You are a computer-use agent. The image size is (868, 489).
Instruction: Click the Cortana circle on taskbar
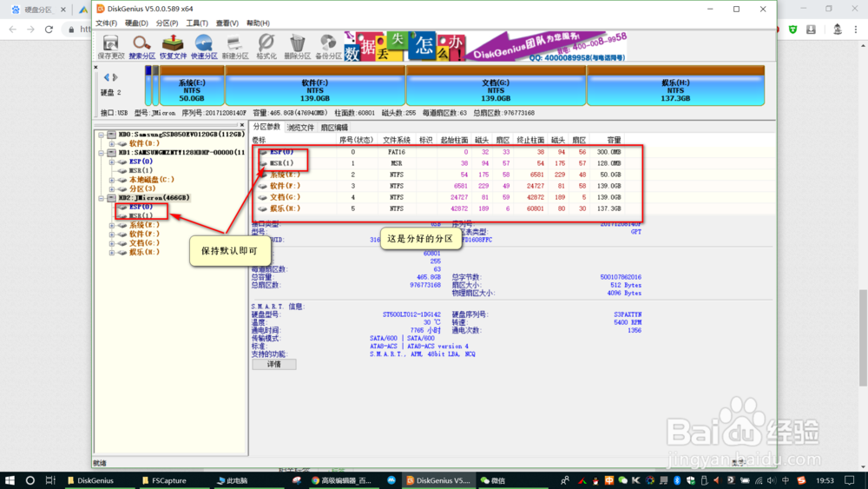30,480
